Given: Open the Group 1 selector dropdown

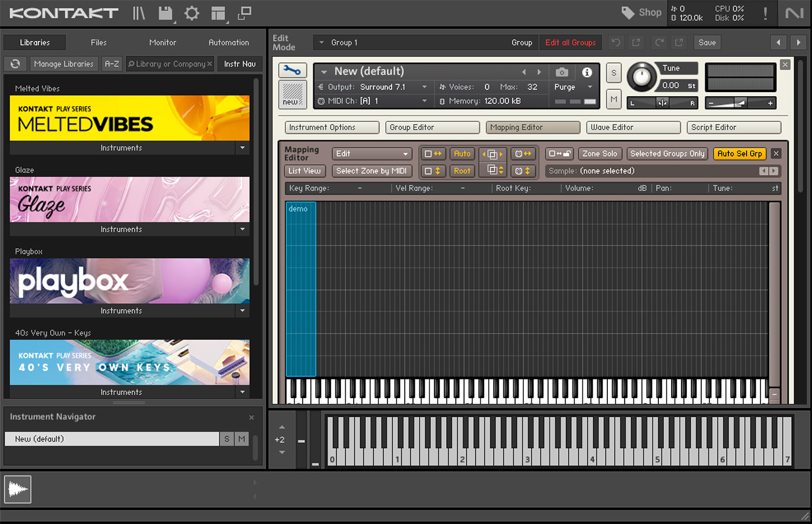Looking at the screenshot, I should 321,42.
